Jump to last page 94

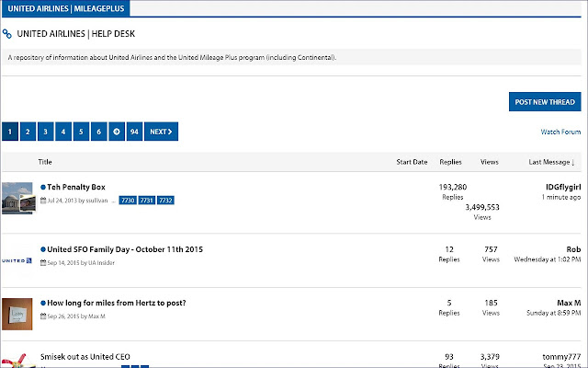coord(134,132)
